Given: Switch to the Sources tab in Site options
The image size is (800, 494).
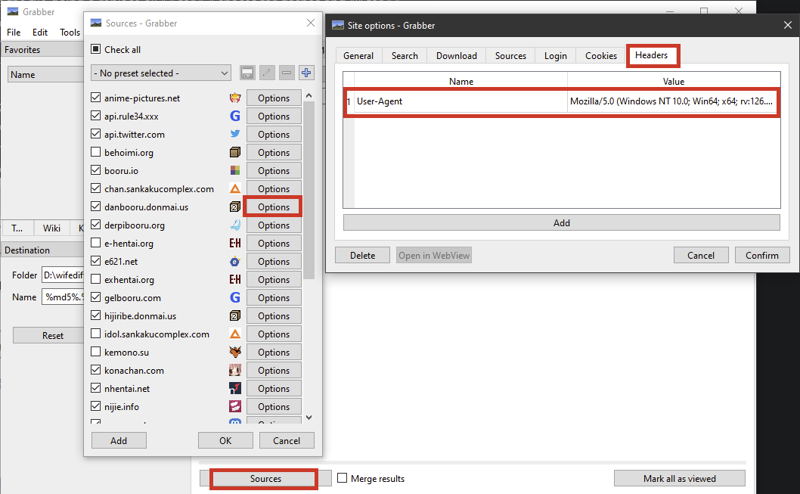Looking at the screenshot, I should coord(510,56).
